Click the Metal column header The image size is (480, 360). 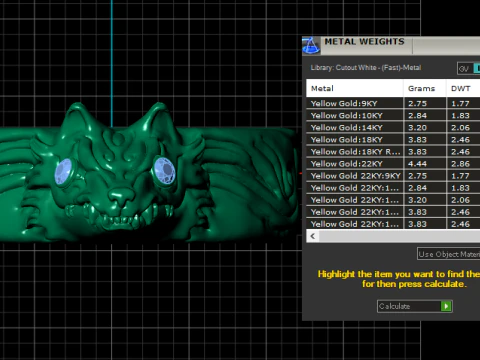(355, 88)
